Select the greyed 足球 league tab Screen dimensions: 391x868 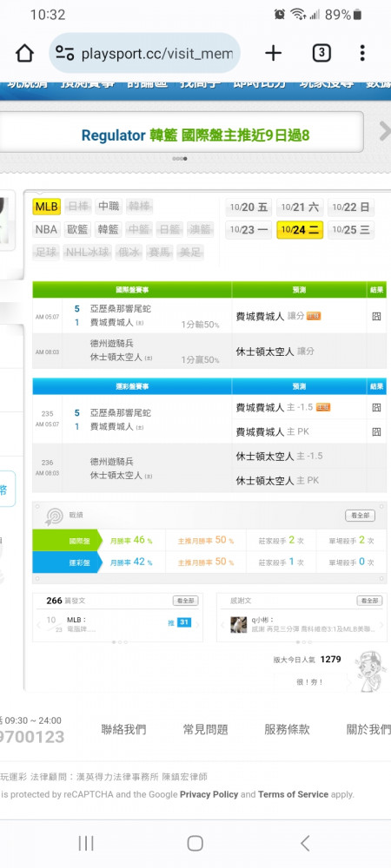click(x=47, y=253)
